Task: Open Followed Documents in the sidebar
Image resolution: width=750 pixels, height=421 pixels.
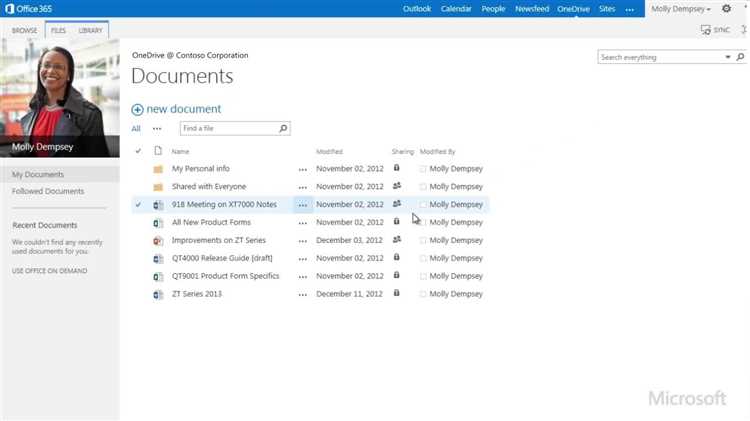Action: click(x=48, y=191)
